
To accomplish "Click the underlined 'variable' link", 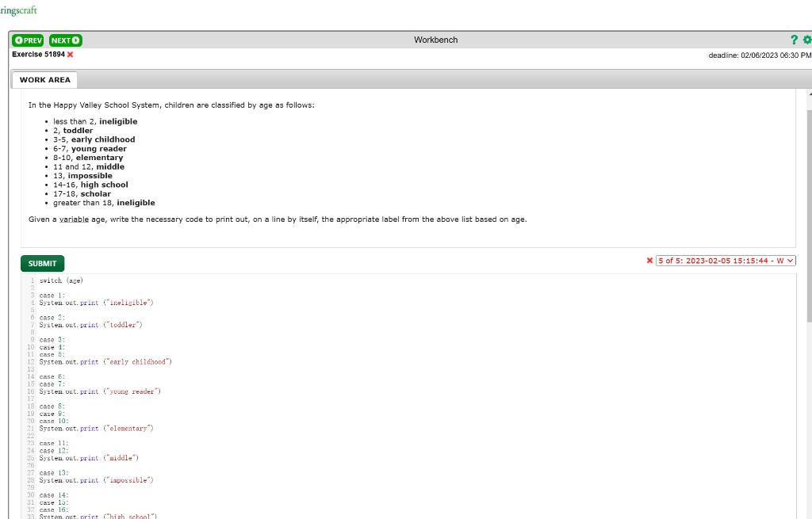I will (74, 219).
